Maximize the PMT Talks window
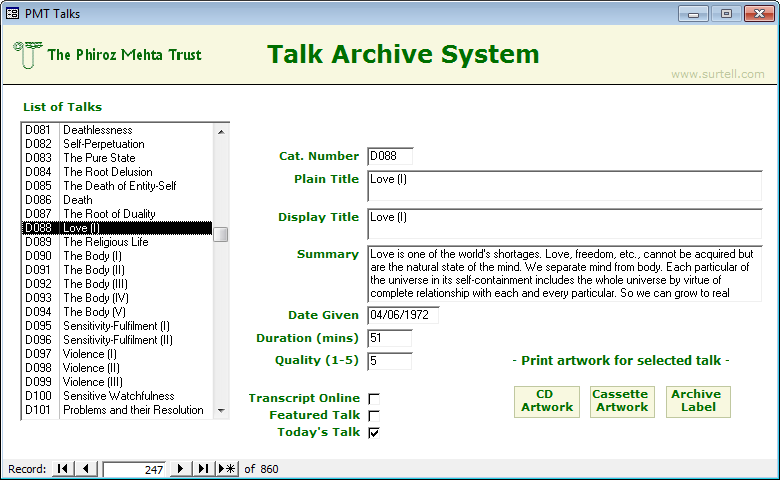This screenshot has height=480, width=780. pyautogui.click(x=726, y=14)
